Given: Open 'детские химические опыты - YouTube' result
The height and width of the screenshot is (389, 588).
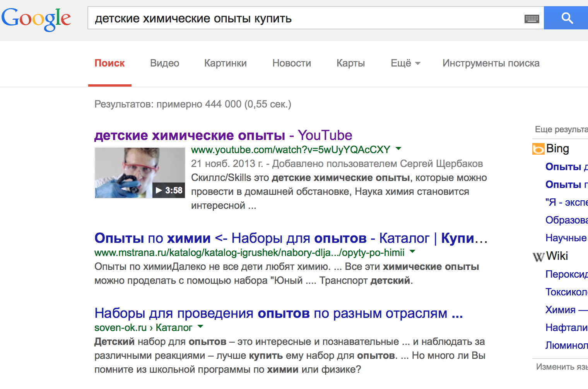Looking at the screenshot, I should pyautogui.click(x=223, y=135).
